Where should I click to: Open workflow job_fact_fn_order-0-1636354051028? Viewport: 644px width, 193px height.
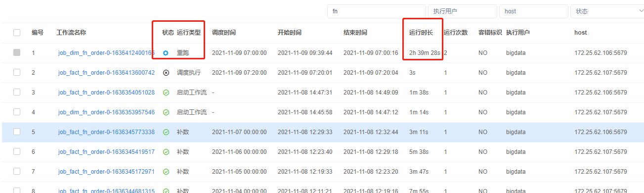click(106, 93)
